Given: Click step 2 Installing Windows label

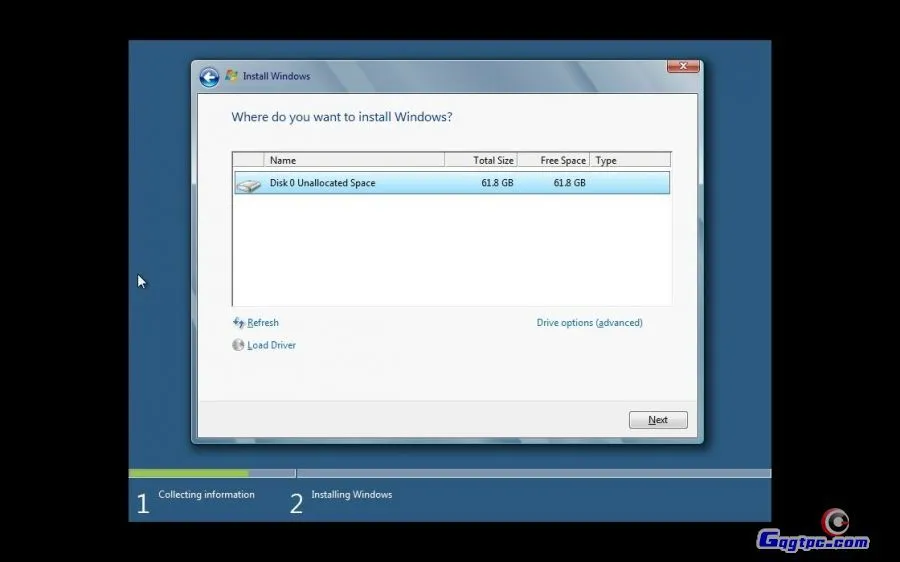Looking at the screenshot, I should click(x=351, y=495).
